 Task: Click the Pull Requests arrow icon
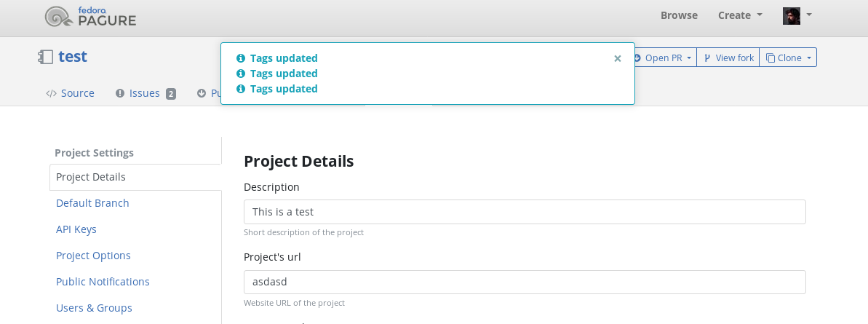coord(202,93)
